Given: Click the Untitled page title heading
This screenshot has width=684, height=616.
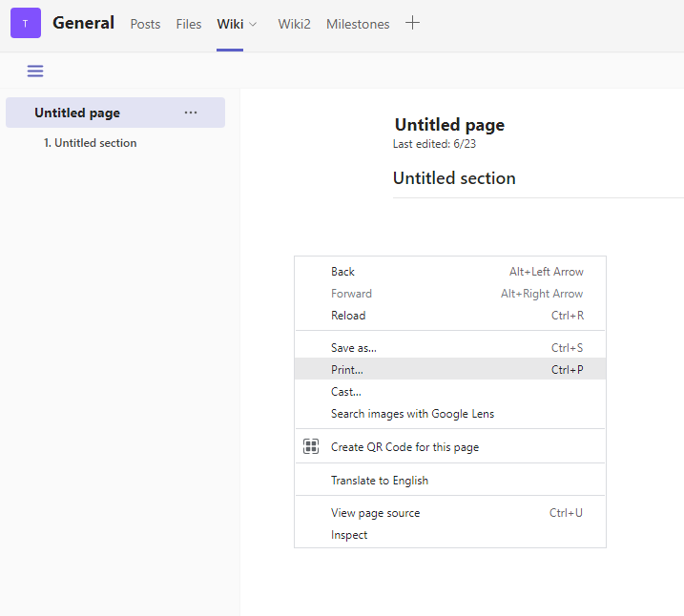Looking at the screenshot, I should 449,125.
